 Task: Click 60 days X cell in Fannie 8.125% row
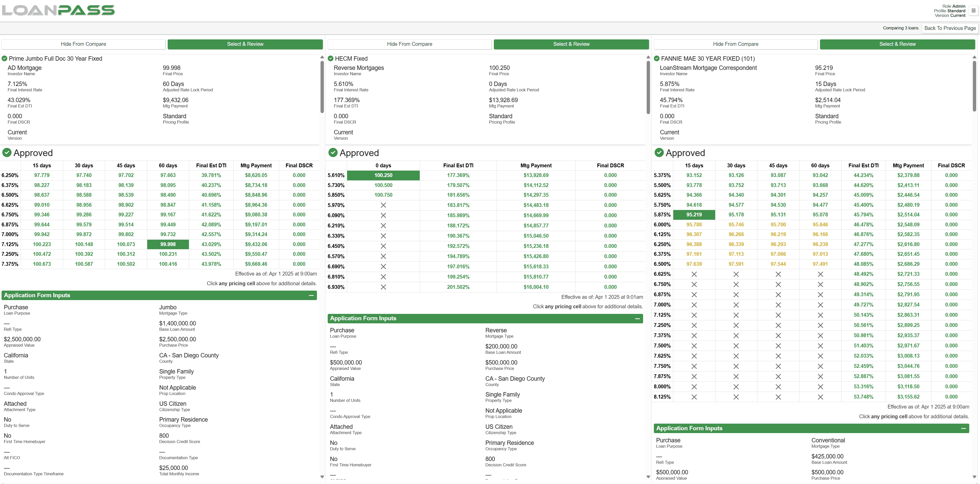coord(820,397)
